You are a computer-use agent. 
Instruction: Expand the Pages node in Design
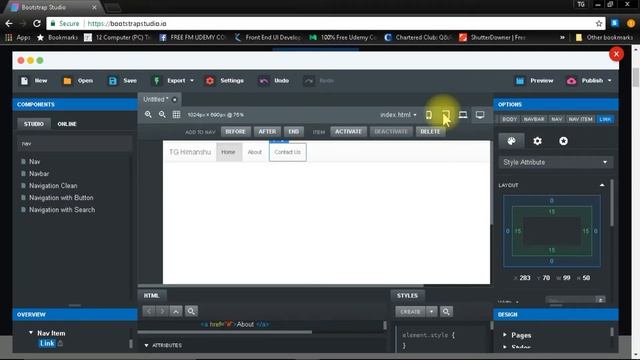pos(505,335)
